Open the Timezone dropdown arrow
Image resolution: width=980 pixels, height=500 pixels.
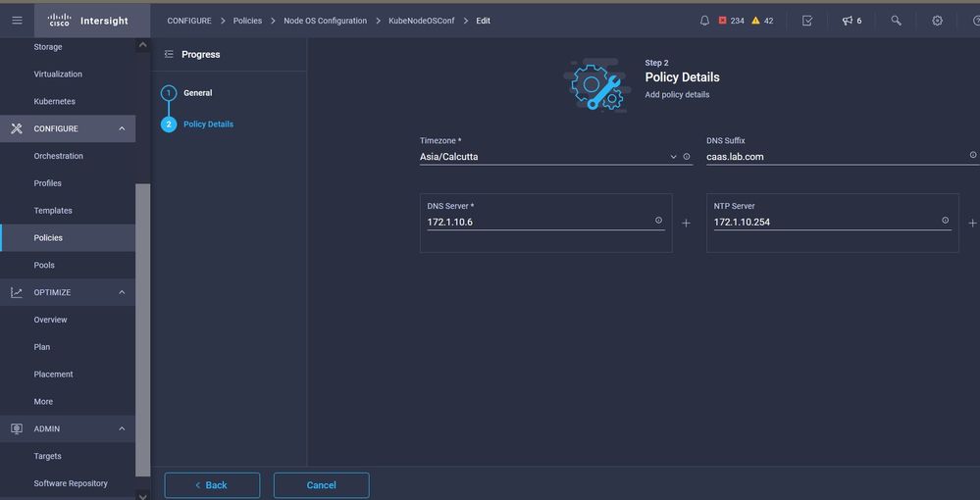pyautogui.click(x=673, y=157)
